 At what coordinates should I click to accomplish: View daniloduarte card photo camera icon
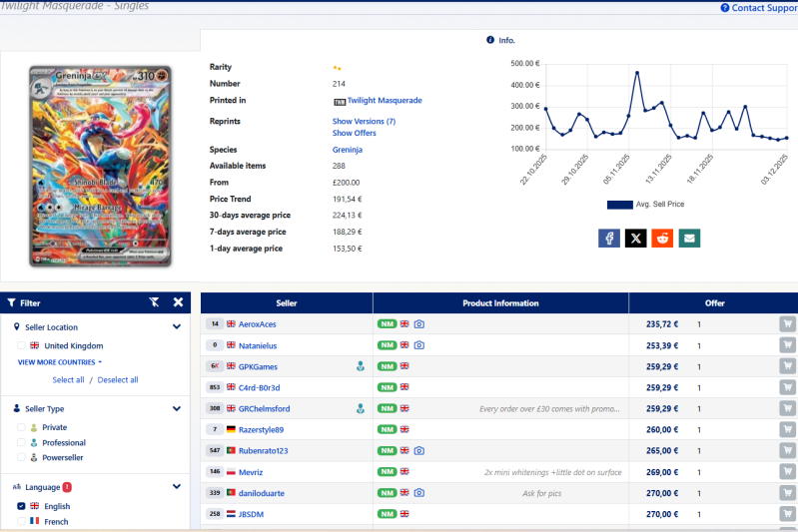pyautogui.click(x=418, y=493)
